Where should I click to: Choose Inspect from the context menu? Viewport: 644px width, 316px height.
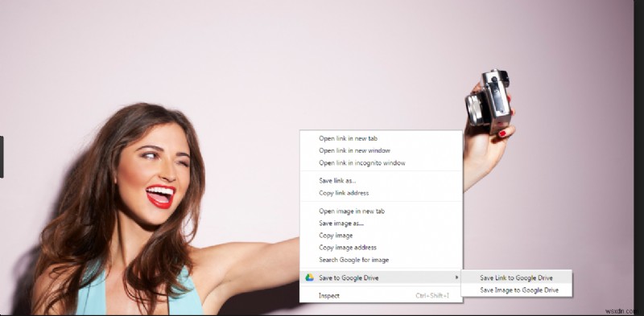point(381,295)
